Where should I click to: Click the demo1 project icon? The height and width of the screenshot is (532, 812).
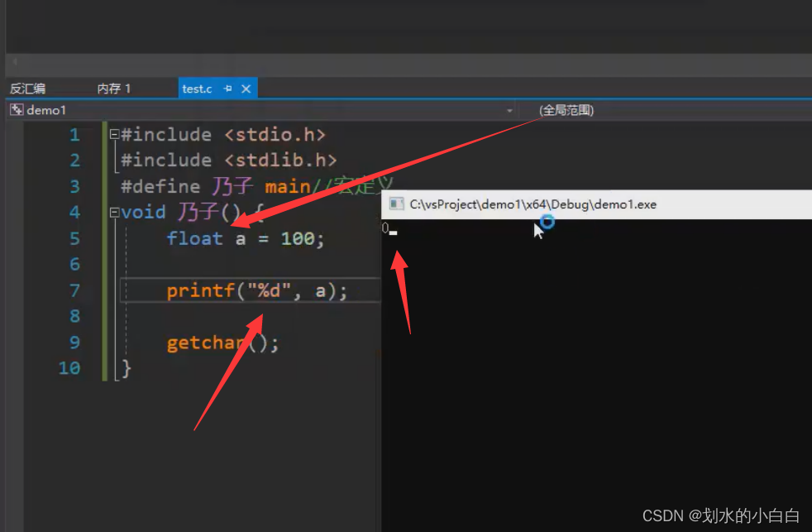[17, 110]
